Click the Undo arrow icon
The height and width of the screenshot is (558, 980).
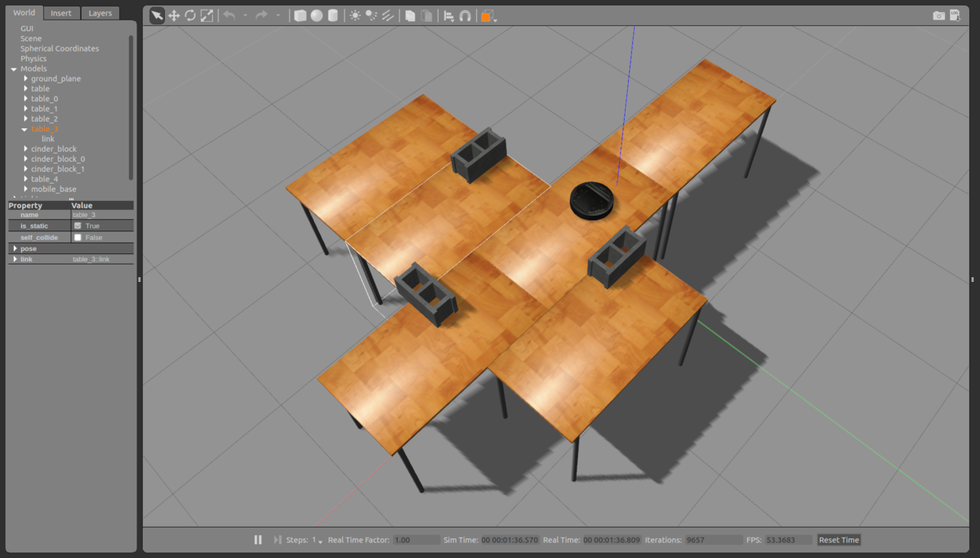pyautogui.click(x=229, y=16)
